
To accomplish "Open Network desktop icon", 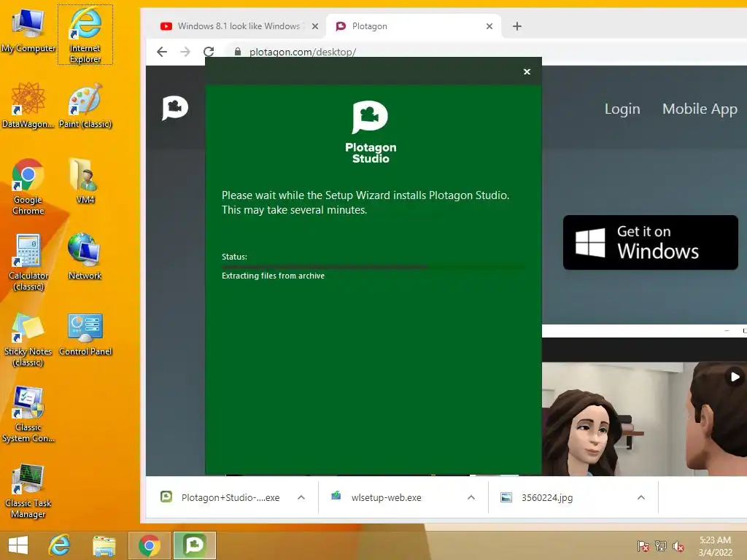I will 85,257.
